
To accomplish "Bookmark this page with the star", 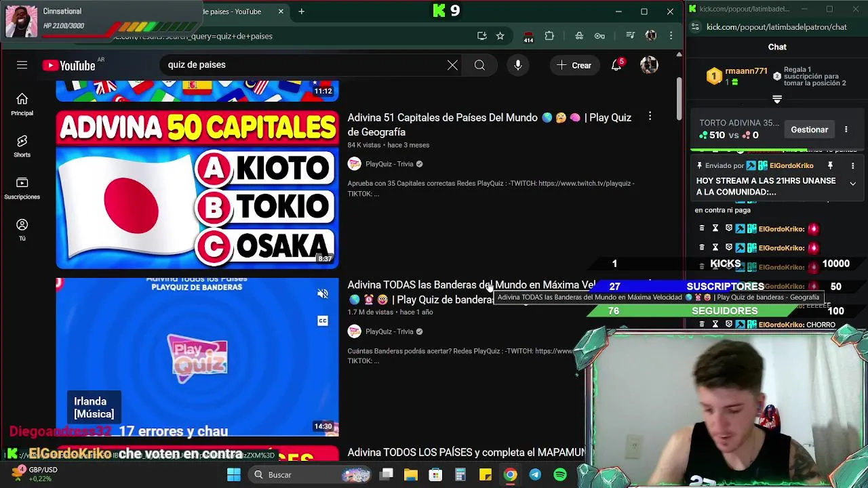I will (x=500, y=36).
